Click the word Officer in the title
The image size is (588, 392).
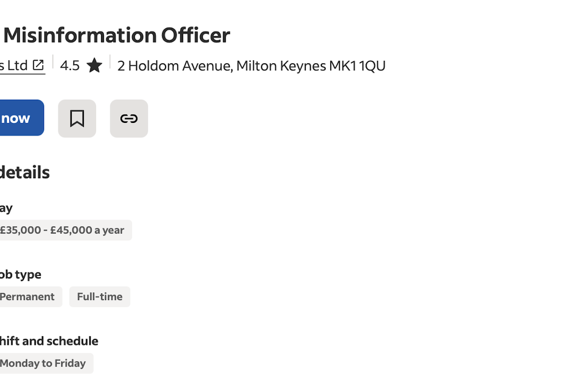tap(196, 35)
